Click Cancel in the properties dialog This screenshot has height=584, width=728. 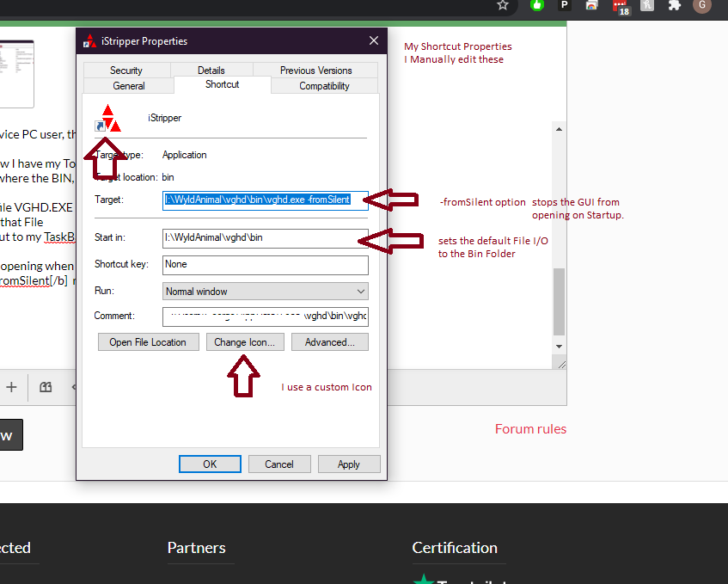[279, 464]
